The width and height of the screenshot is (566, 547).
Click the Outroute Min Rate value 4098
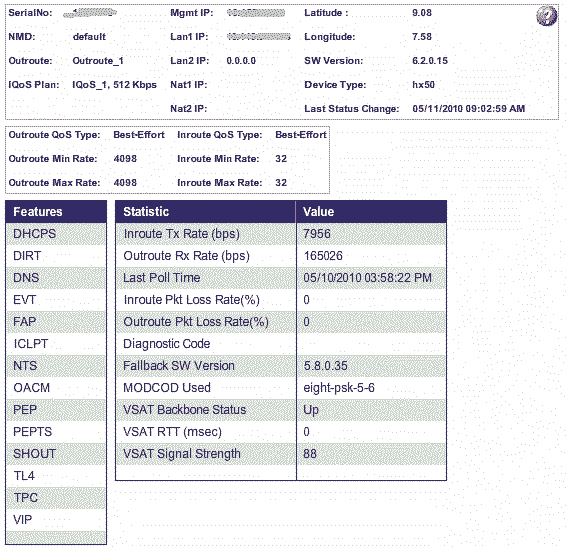click(x=125, y=159)
